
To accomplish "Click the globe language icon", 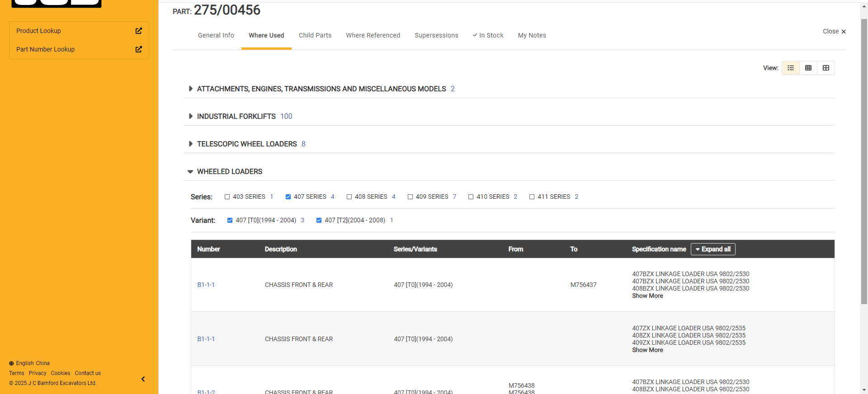I will pyautogui.click(x=11, y=363).
